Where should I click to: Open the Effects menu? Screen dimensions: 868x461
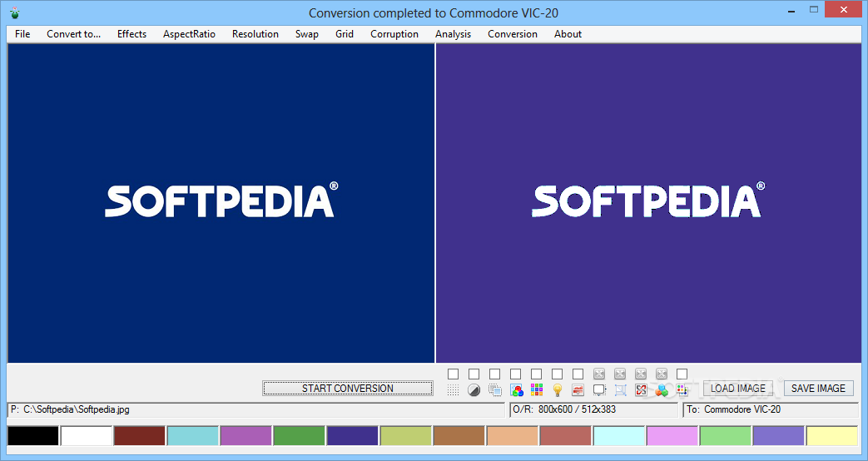(131, 34)
